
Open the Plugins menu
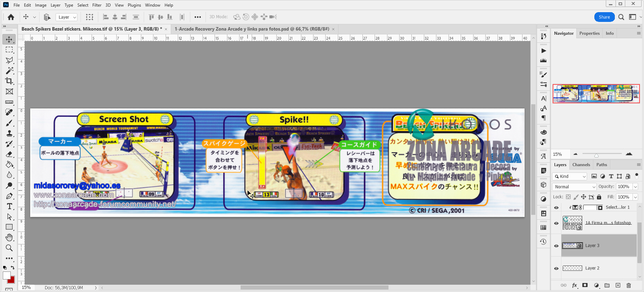[x=134, y=5]
